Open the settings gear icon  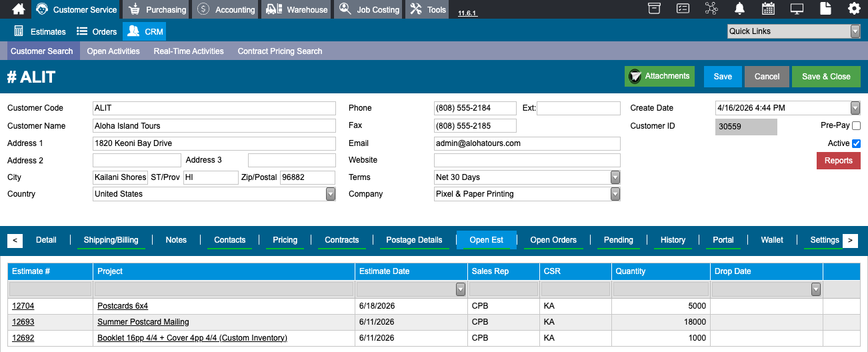click(x=854, y=9)
